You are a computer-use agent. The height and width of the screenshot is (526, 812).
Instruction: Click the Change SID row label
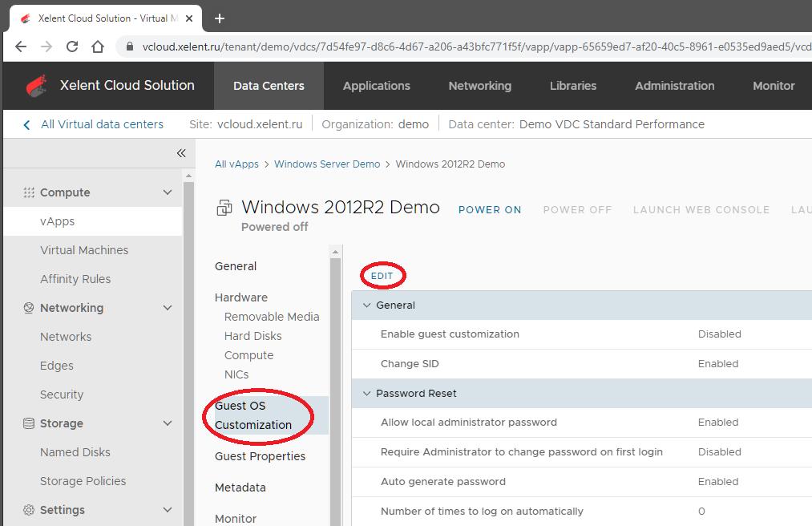click(410, 364)
